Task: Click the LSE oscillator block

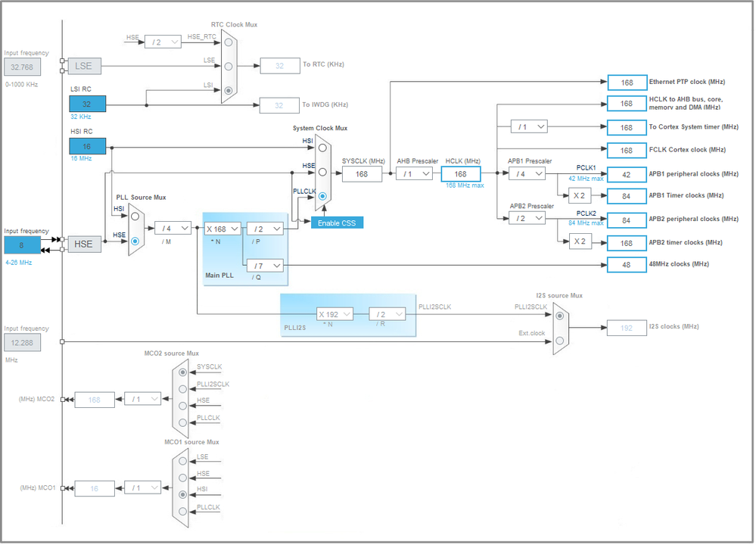Action: (x=84, y=66)
